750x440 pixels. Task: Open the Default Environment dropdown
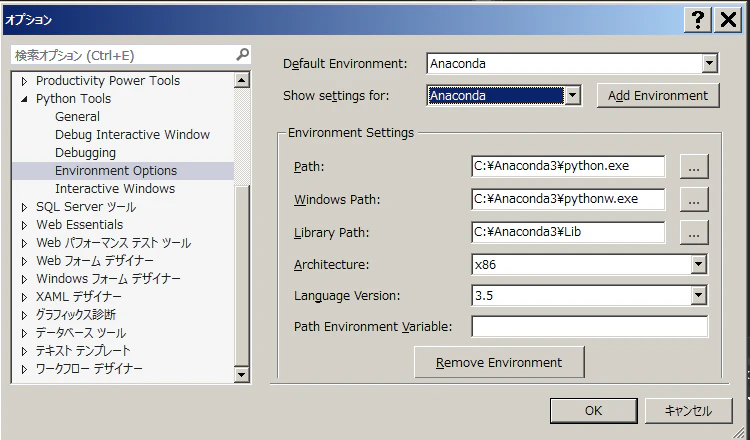tap(710, 63)
